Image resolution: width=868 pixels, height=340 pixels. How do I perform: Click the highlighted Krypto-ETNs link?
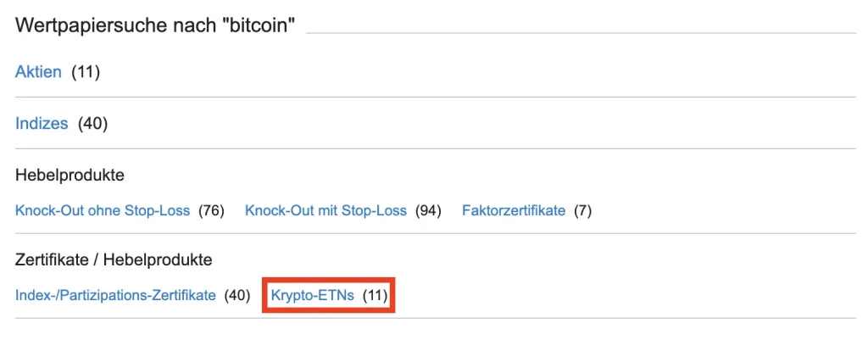click(311, 296)
